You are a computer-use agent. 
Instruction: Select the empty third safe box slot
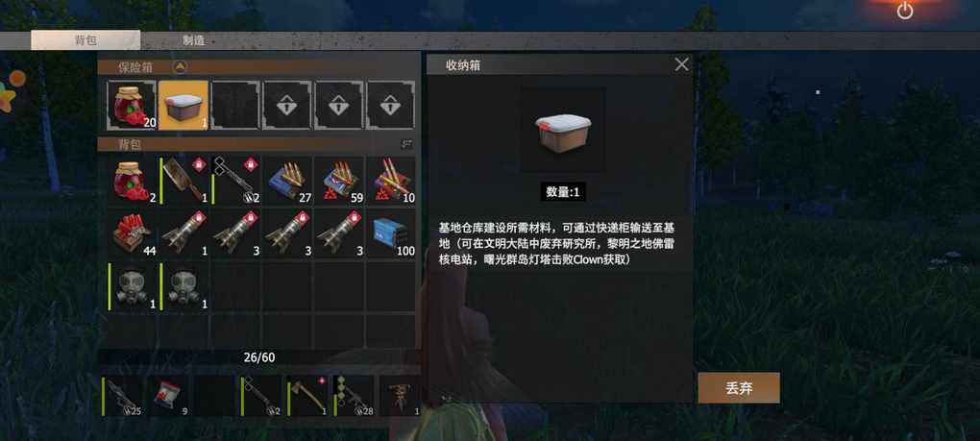pyautogui.click(x=235, y=105)
